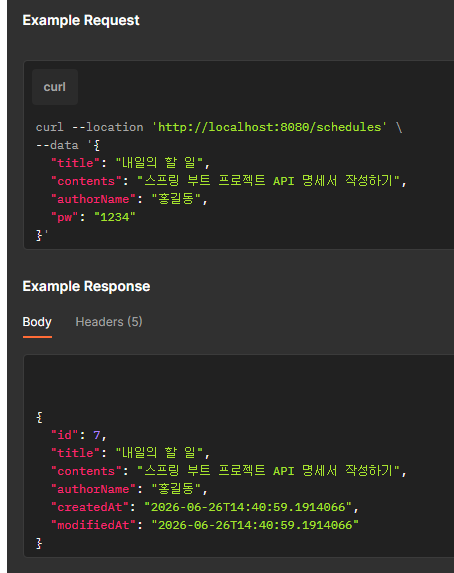Click the "createdAt" key in response
This screenshot has width=454, height=573.
(90, 507)
